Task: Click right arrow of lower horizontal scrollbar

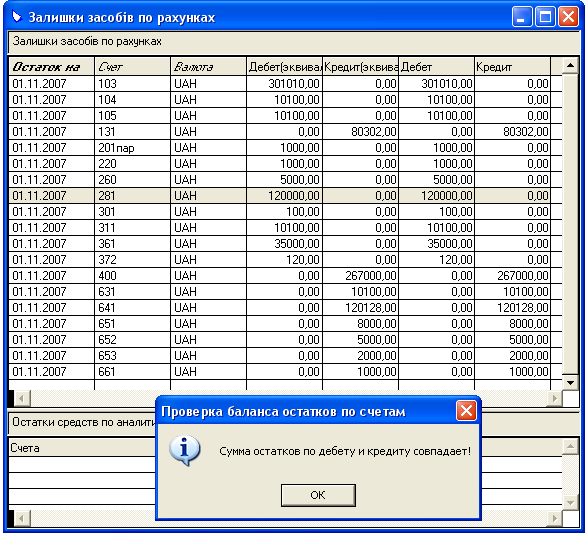Action: (x=554, y=518)
